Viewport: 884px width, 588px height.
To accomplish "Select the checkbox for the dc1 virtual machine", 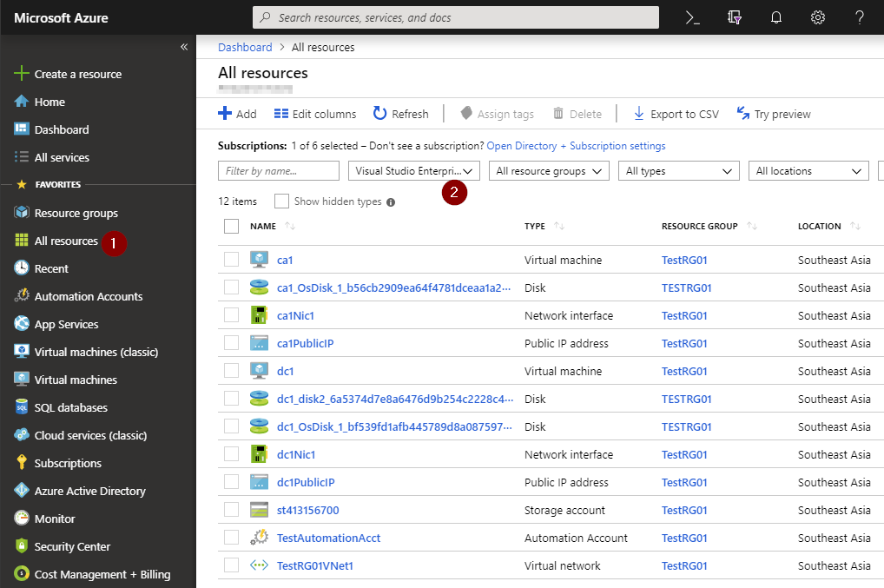I will [x=231, y=370].
